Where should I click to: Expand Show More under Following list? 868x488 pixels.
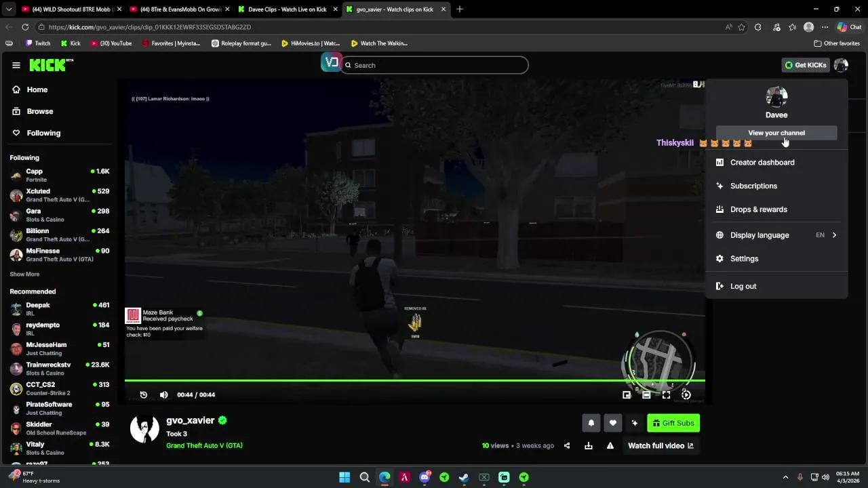[x=24, y=274]
